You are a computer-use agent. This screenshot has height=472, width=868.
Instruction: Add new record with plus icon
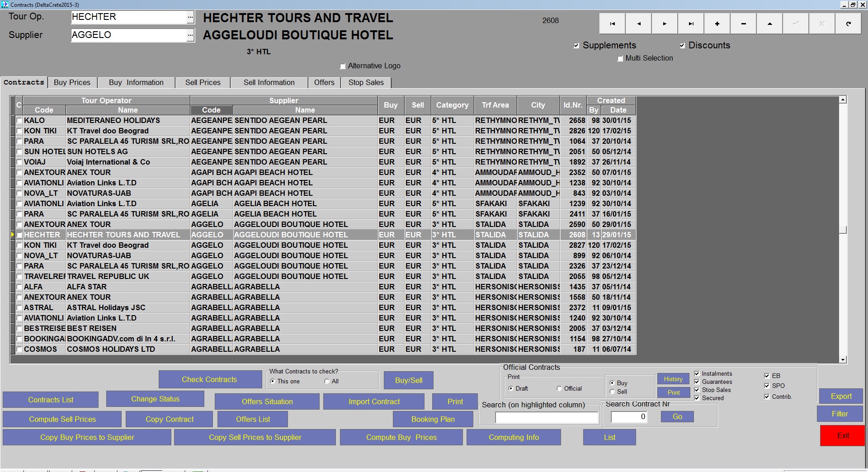point(717,24)
